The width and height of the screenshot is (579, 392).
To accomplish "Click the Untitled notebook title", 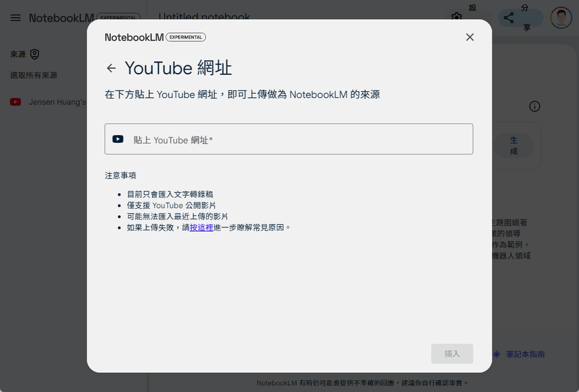I will pos(204,17).
